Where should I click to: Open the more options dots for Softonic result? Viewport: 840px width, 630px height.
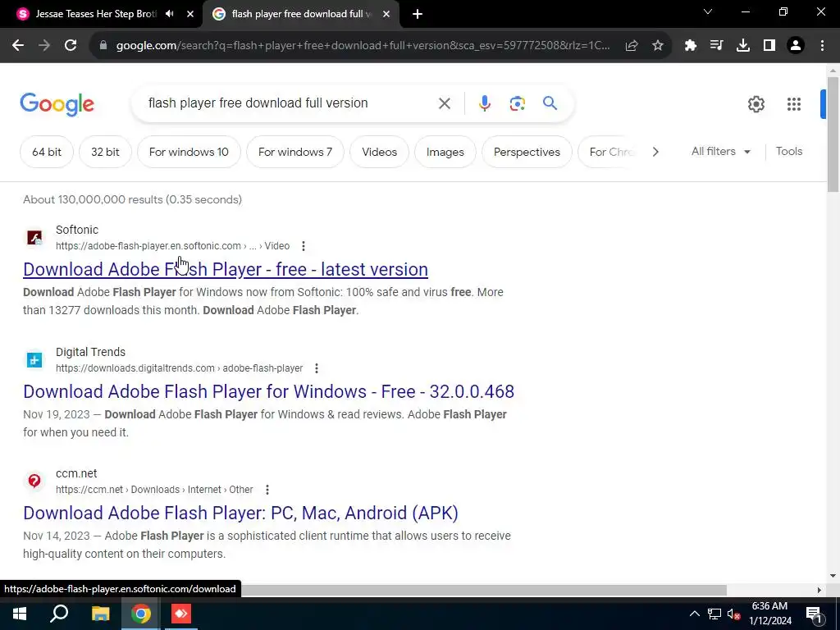coord(304,246)
